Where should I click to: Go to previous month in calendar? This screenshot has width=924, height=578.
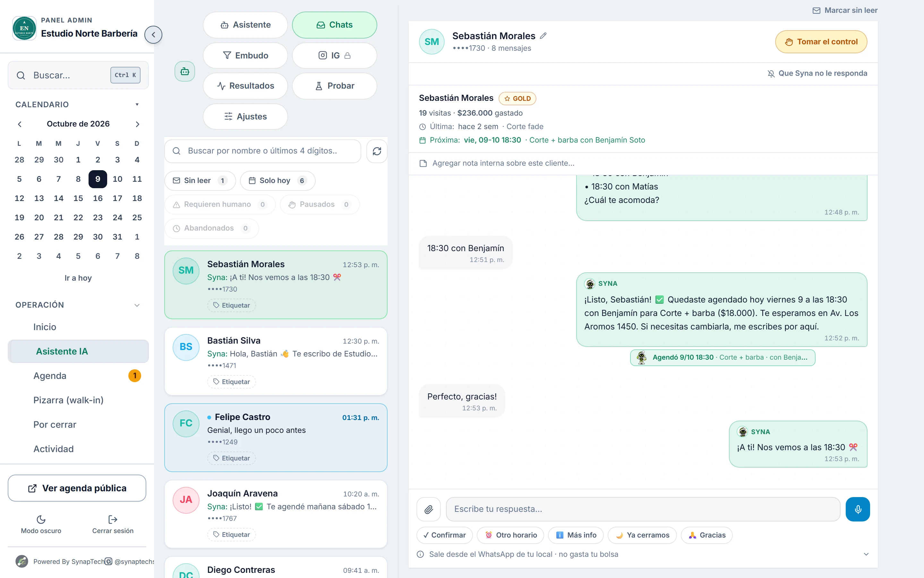coord(20,124)
